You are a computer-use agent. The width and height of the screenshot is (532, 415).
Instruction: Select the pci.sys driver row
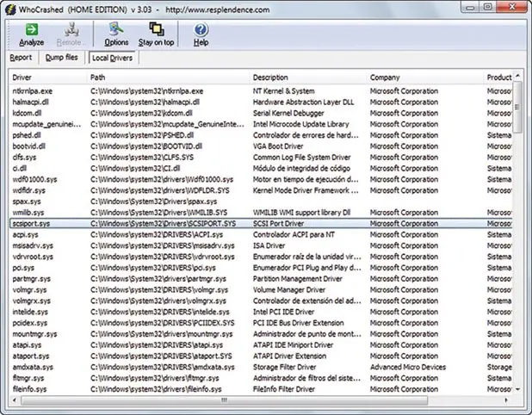(x=261, y=268)
